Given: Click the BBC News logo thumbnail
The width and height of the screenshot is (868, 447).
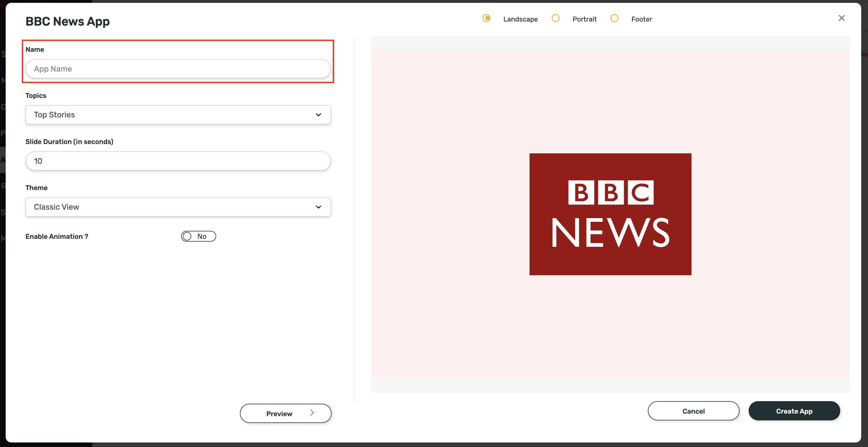Looking at the screenshot, I should (610, 214).
